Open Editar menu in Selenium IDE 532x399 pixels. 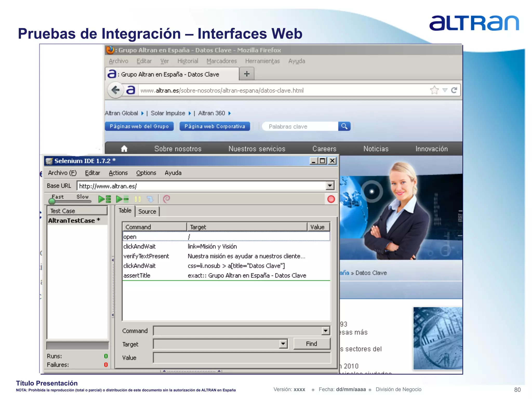[92, 173]
